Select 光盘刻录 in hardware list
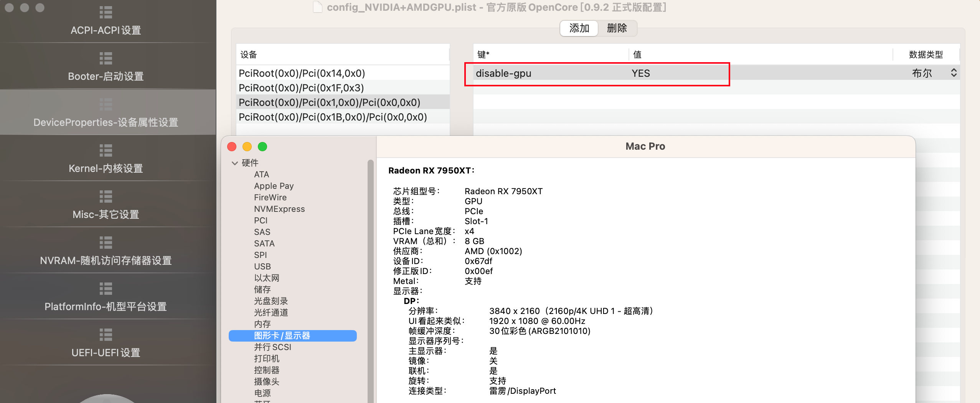 click(271, 301)
